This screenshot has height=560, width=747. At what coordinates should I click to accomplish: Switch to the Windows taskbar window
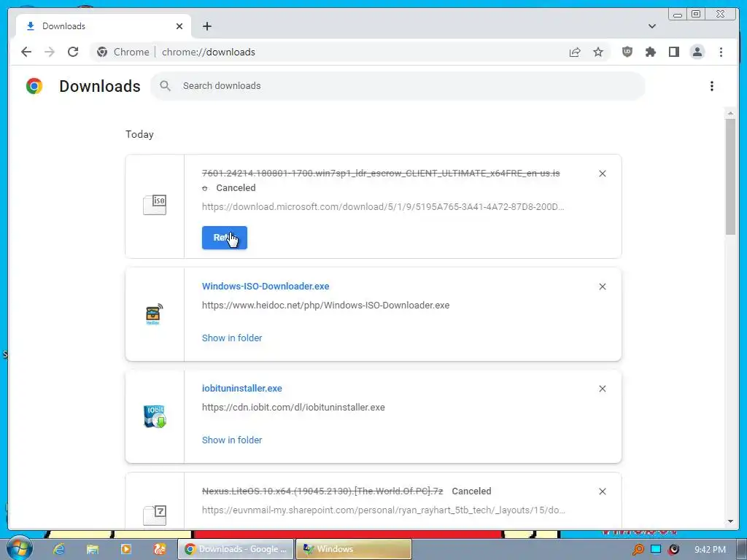point(354,549)
